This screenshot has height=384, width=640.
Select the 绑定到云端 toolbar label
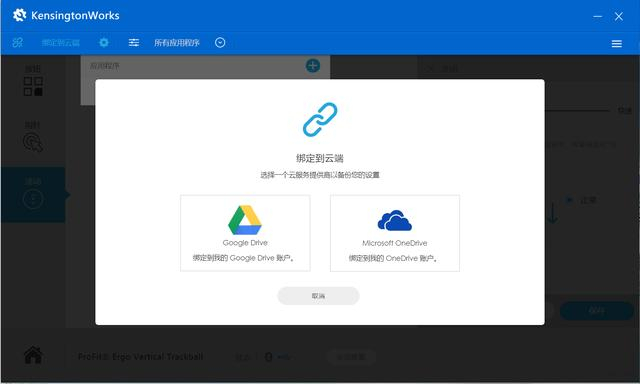pos(61,43)
